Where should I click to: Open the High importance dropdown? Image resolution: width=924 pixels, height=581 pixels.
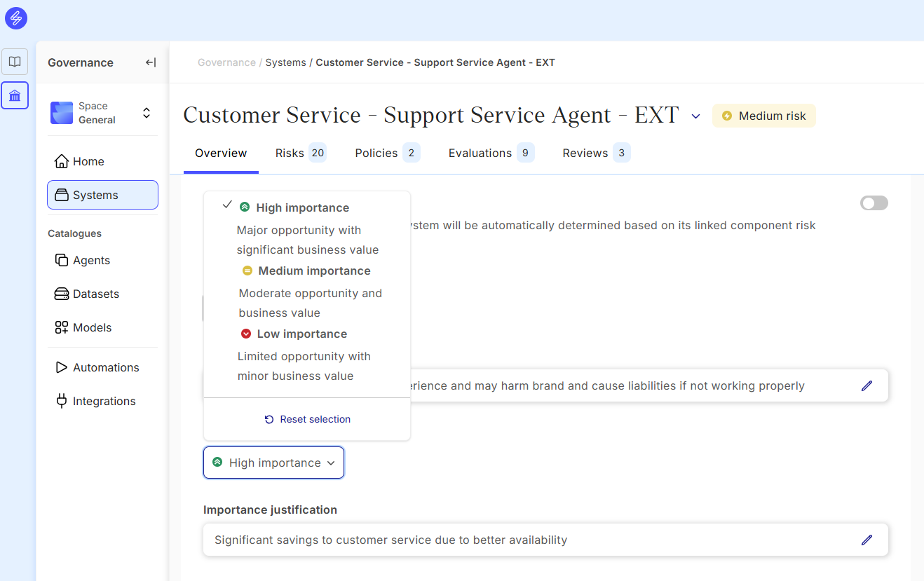click(x=273, y=463)
